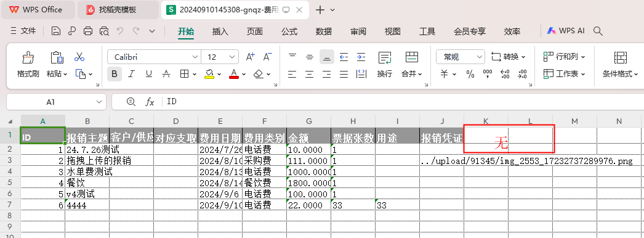Toggle Italic formatting button
The width and height of the screenshot is (644, 238).
pos(131,74)
